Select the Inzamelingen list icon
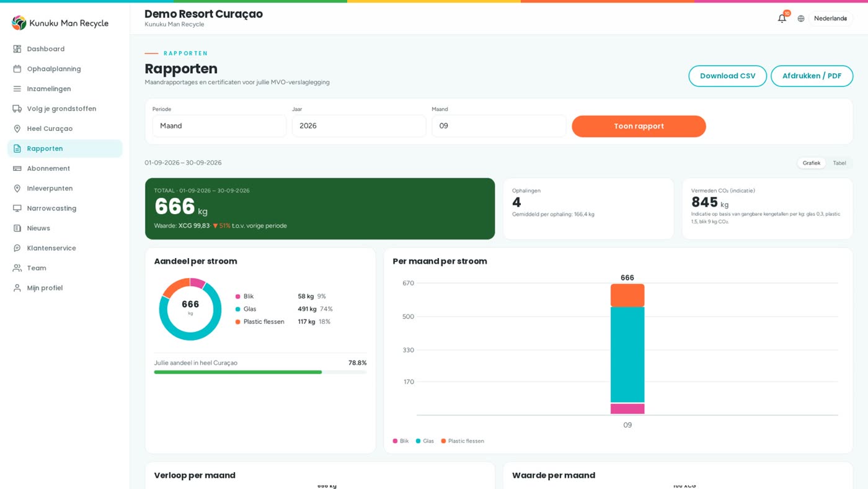868x489 pixels. click(17, 89)
